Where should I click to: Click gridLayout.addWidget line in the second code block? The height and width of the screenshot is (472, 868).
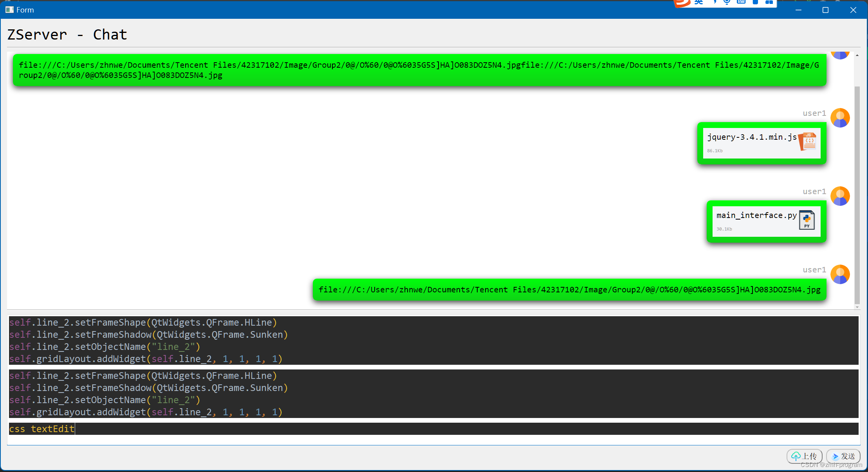point(146,412)
